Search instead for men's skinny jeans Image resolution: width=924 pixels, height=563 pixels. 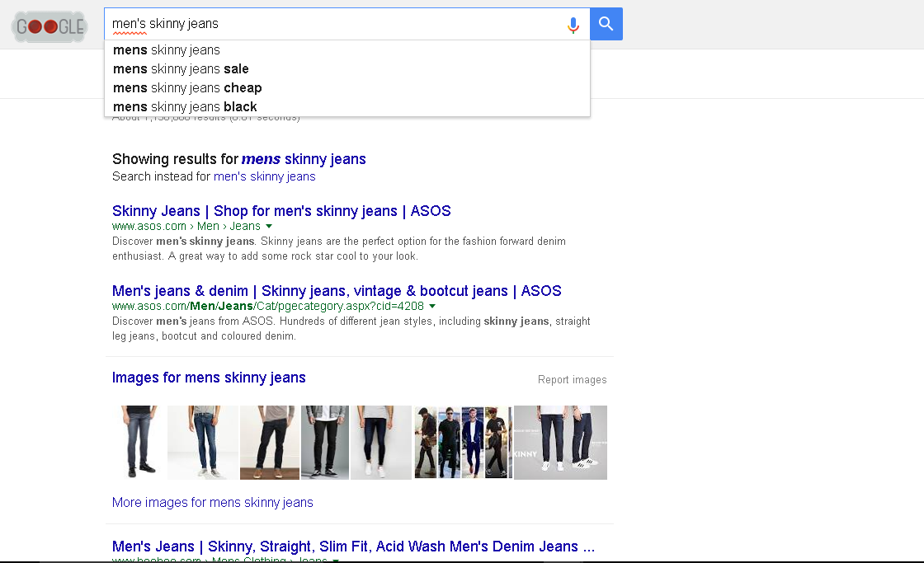click(265, 176)
